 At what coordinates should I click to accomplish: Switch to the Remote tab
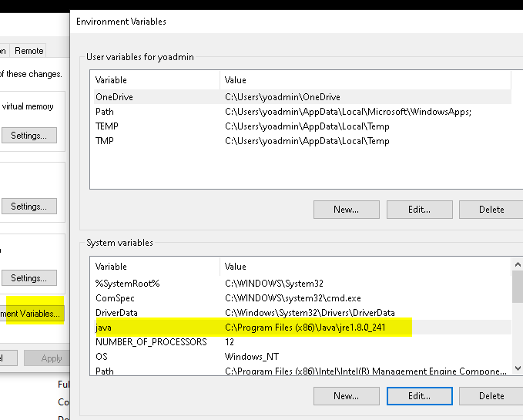[x=28, y=51]
